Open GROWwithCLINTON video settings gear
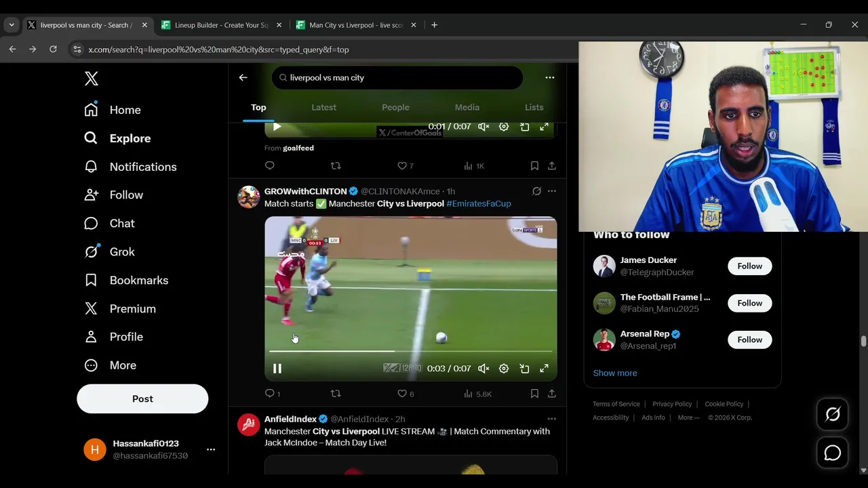The height and width of the screenshot is (488, 868). click(x=504, y=369)
